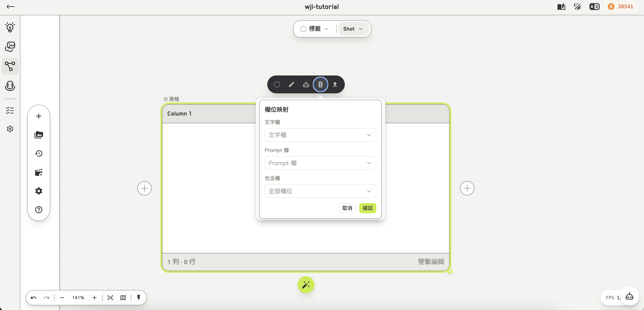
Task: Zoom out with the minus button
Action: pos(62,298)
